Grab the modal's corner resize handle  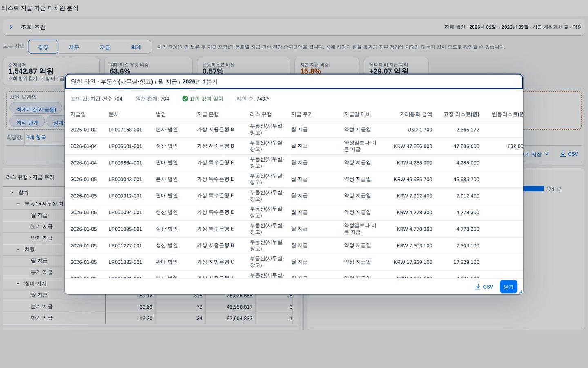[x=521, y=292]
